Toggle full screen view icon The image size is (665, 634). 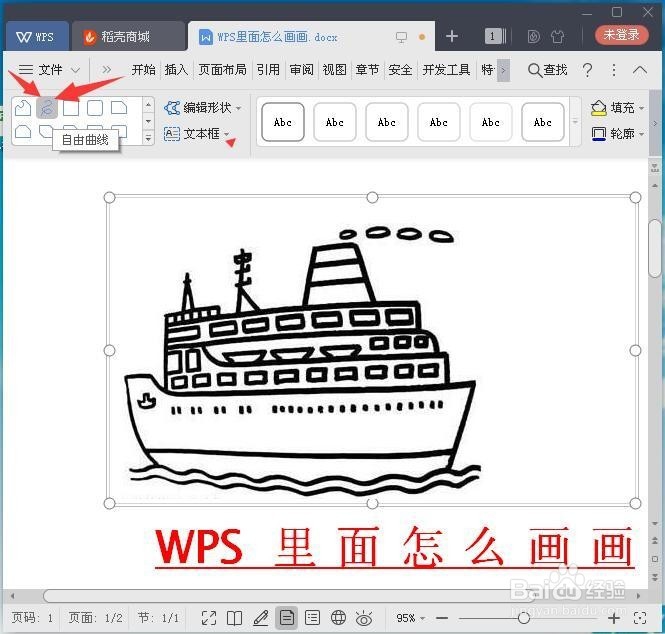[x=209, y=618]
